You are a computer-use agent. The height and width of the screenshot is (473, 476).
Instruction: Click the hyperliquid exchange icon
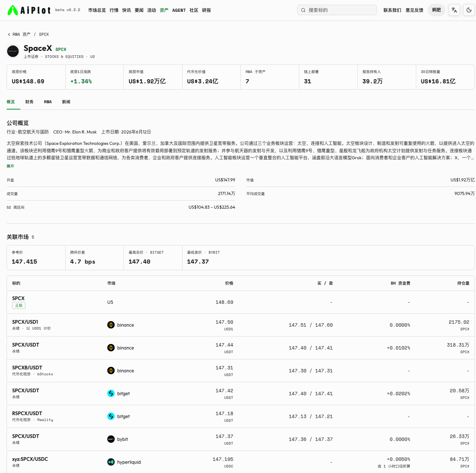[111, 462]
